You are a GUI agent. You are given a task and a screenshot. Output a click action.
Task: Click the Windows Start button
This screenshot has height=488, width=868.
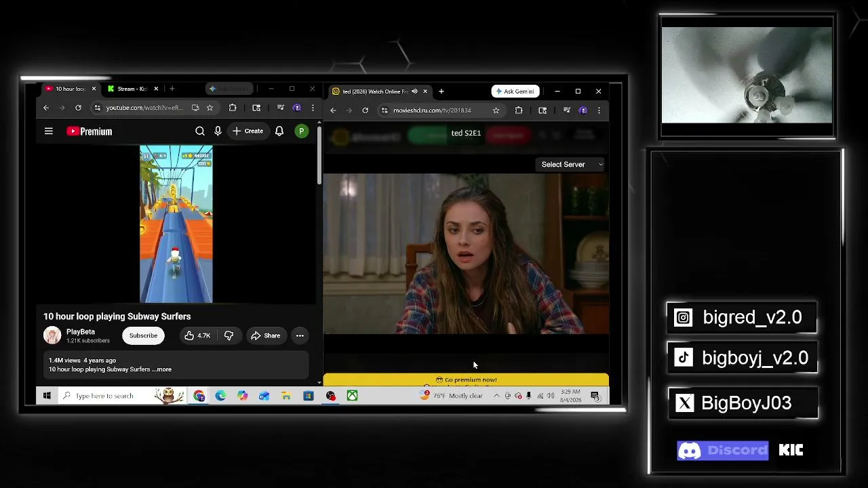point(47,396)
